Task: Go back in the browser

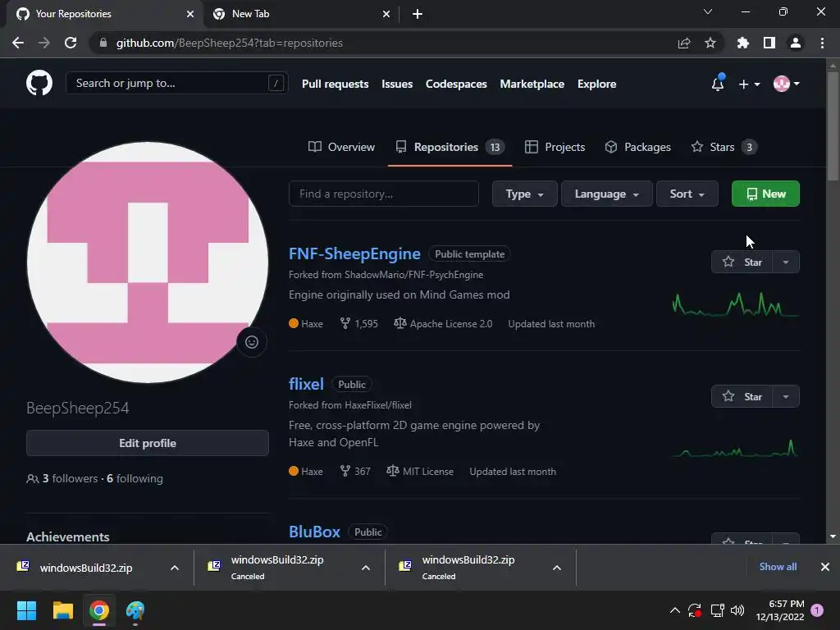Action: (18, 43)
